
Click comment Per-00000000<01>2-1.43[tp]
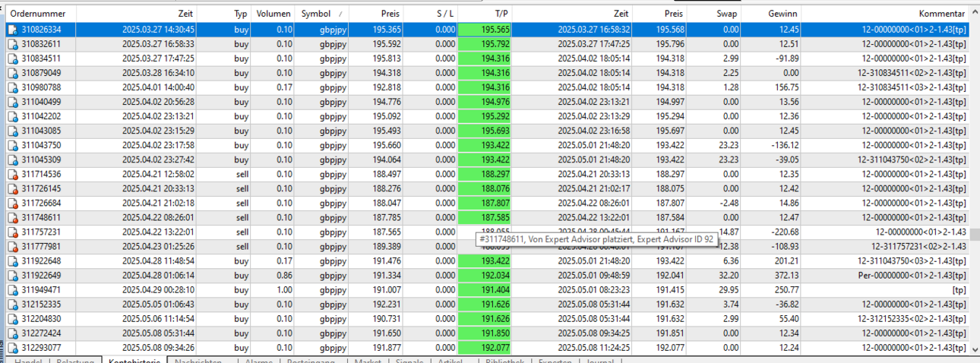(x=911, y=275)
